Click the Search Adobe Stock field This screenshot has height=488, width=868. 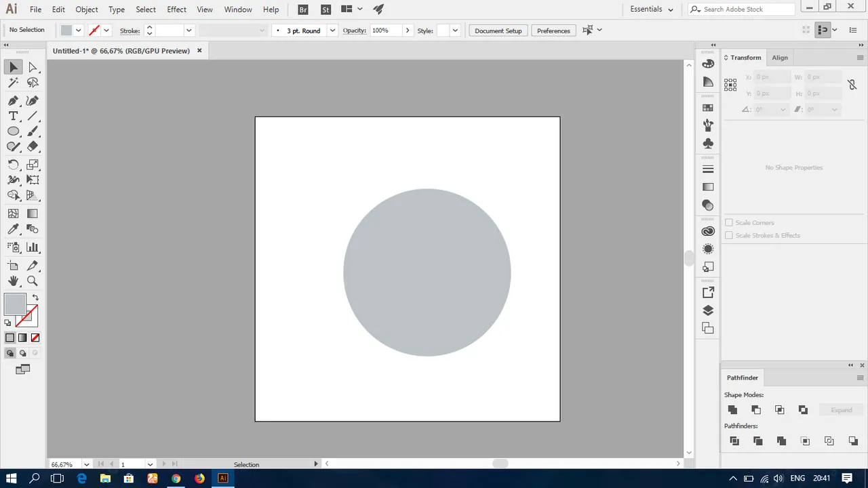pos(742,9)
